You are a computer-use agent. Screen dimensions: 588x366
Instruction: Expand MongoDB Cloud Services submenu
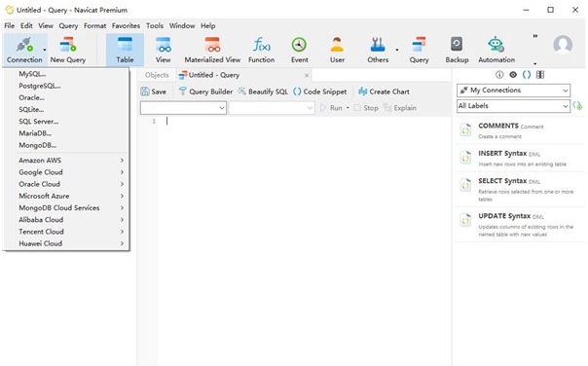(x=66, y=207)
